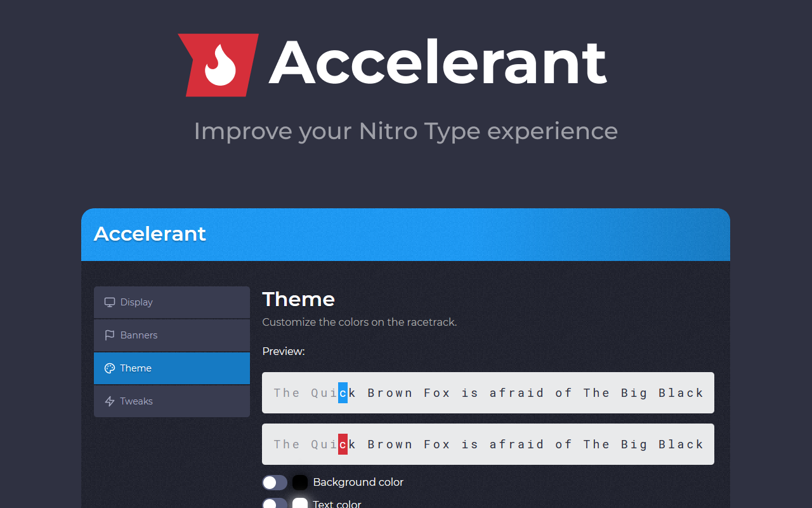
Task: Click the Accelerant heading in the blue panel header
Action: tap(150, 234)
